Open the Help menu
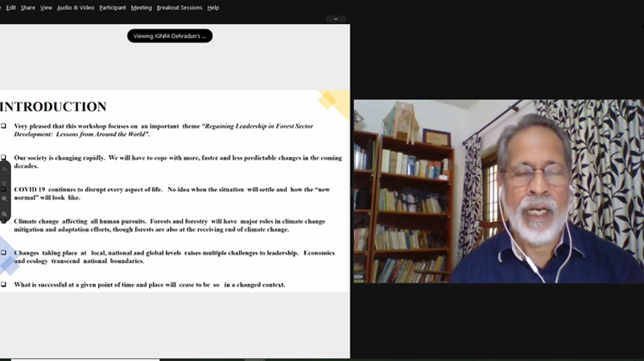 tap(213, 7)
